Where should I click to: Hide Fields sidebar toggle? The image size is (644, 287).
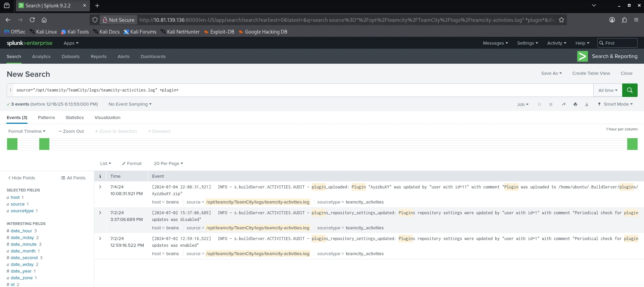(21, 178)
